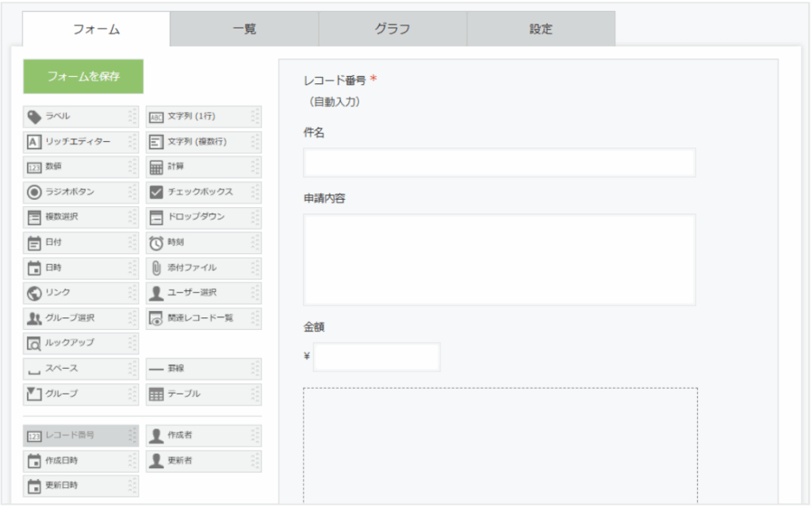The width and height of the screenshot is (812, 507).
Task: Open the グラフ tab
Action: [x=393, y=29]
